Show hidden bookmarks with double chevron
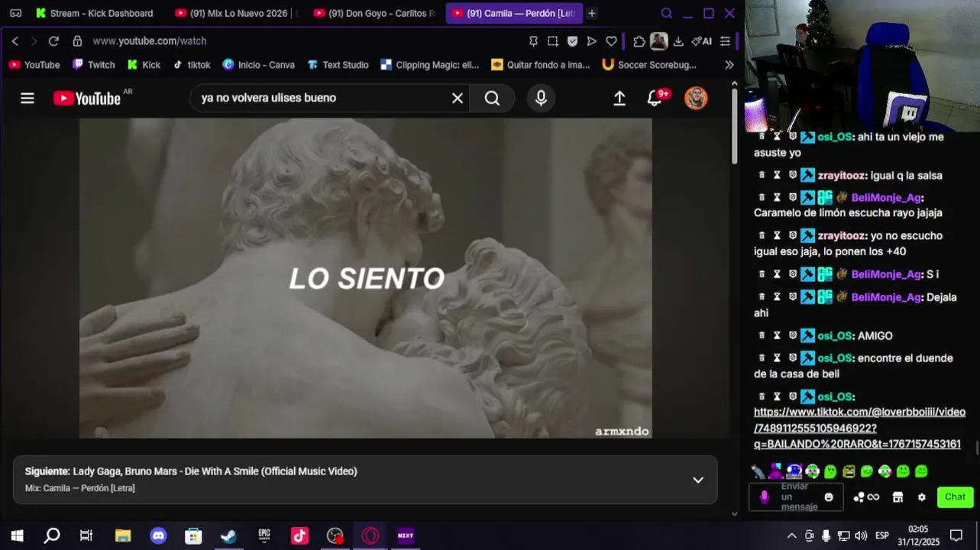The image size is (980, 550). click(x=729, y=65)
